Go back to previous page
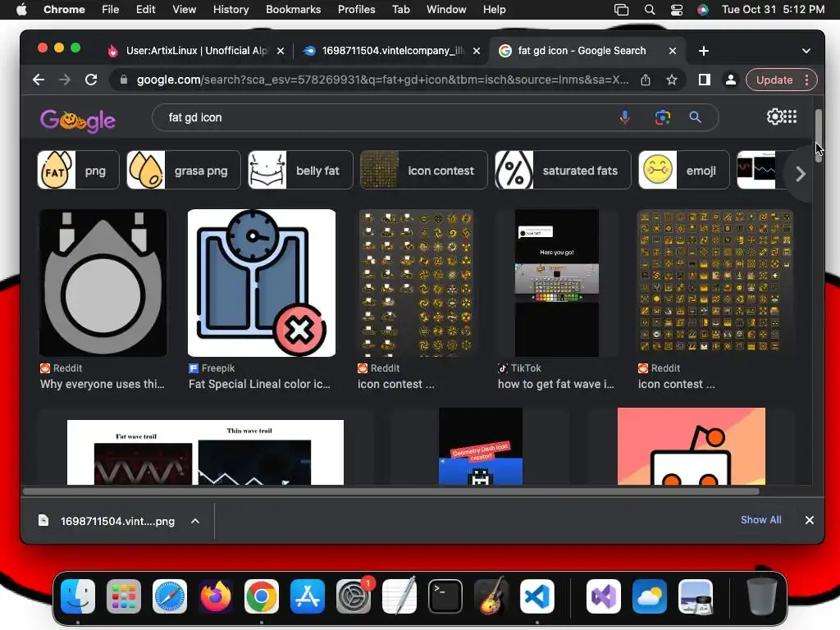 click(38, 80)
